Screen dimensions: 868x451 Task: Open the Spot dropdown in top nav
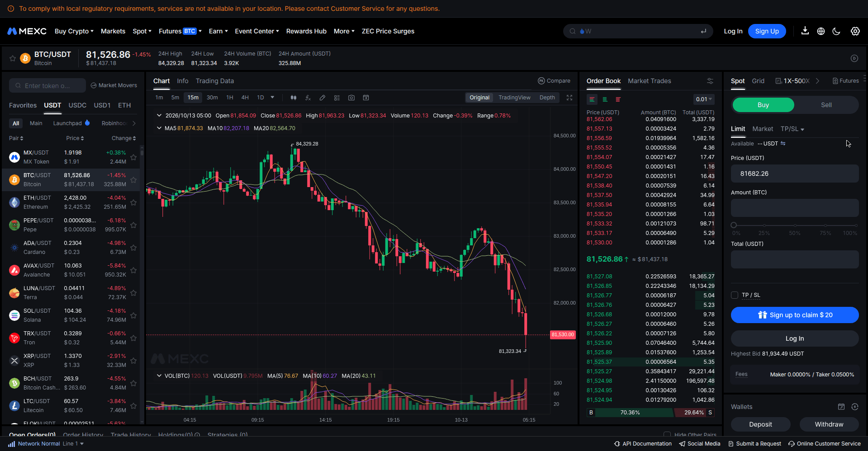(x=142, y=31)
